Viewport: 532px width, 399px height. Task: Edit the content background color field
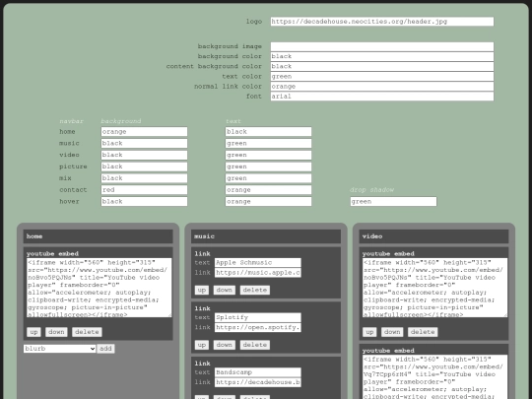tap(382, 67)
